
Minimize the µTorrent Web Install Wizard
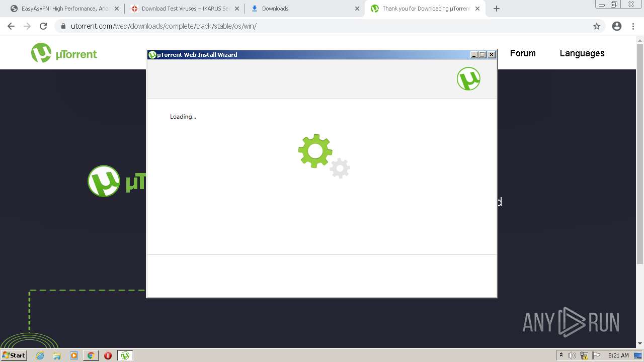click(474, 55)
